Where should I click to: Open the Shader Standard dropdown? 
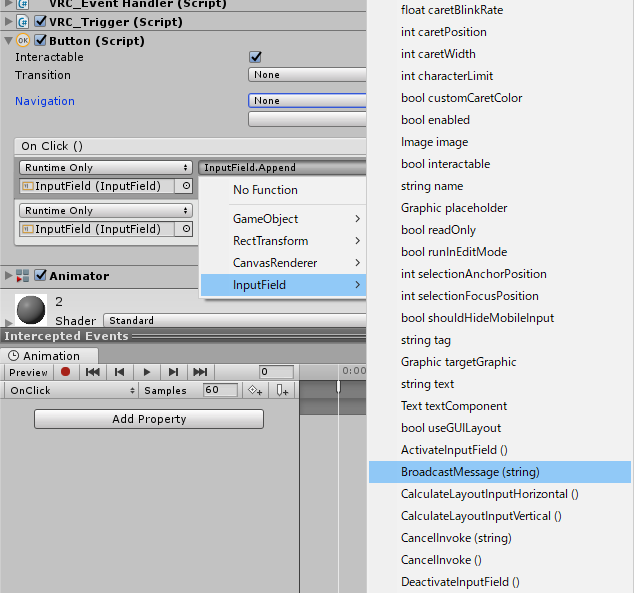(235, 320)
